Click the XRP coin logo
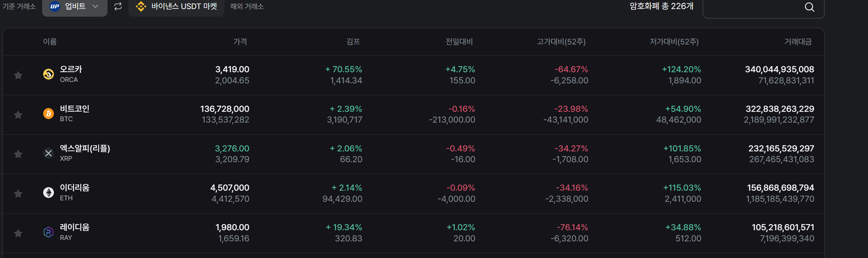The image size is (868, 258). point(48,153)
